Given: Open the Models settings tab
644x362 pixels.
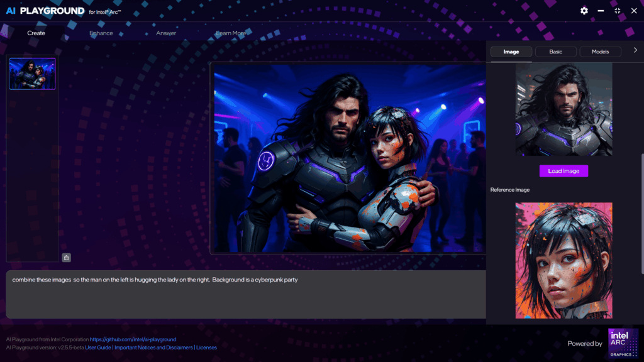Looking at the screenshot, I should (600, 52).
